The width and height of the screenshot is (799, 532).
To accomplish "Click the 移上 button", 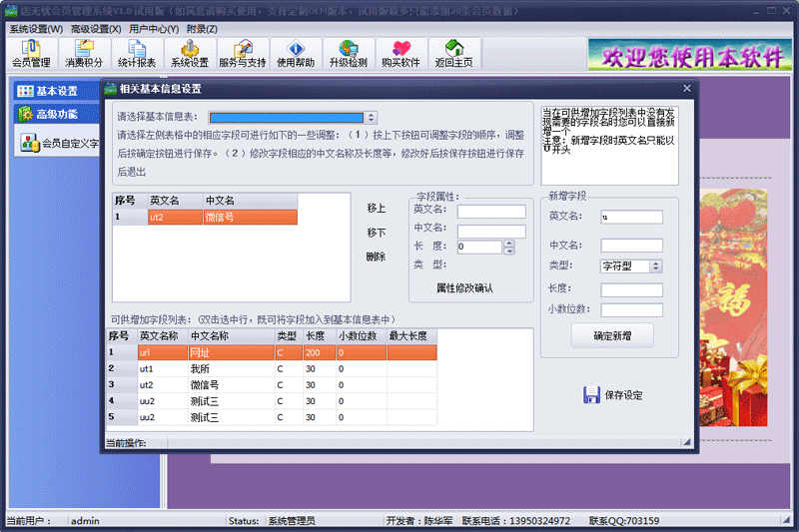I will click(377, 209).
